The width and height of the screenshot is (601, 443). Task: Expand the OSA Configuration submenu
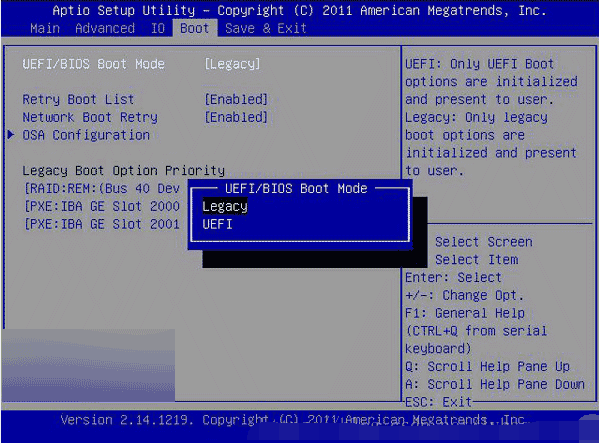[x=86, y=135]
